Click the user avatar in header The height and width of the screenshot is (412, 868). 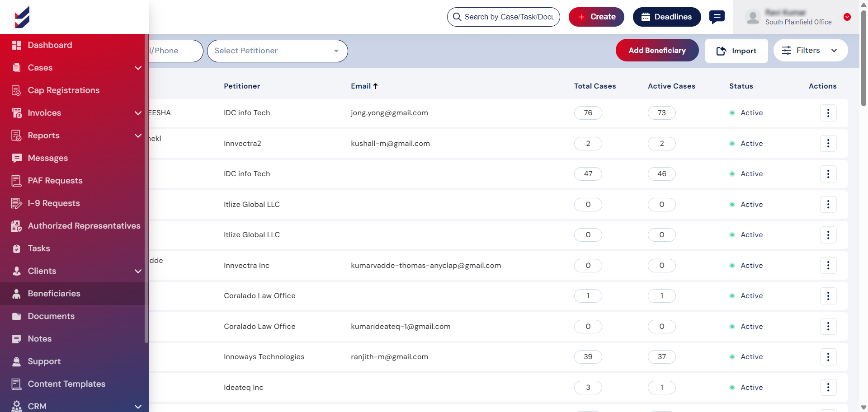pos(753,17)
